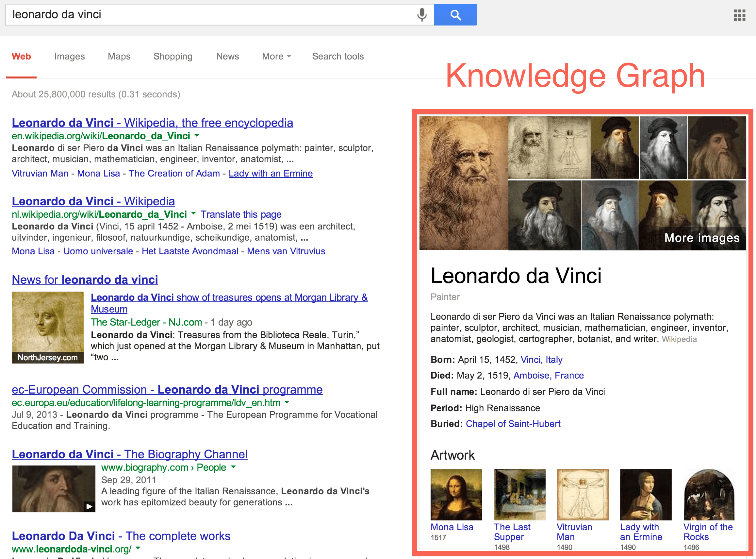This screenshot has width=756, height=559.
Task: Click the Vitruvian Man artwork thumbnail
Action: point(583,494)
